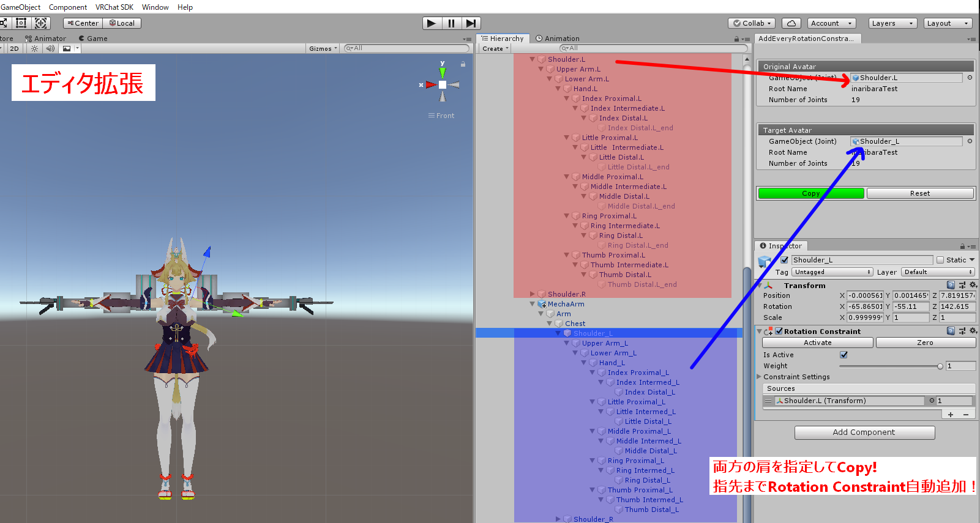Remove the selected constraint source
The height and width of the screenshot is (523, 980).
[966, 415]
